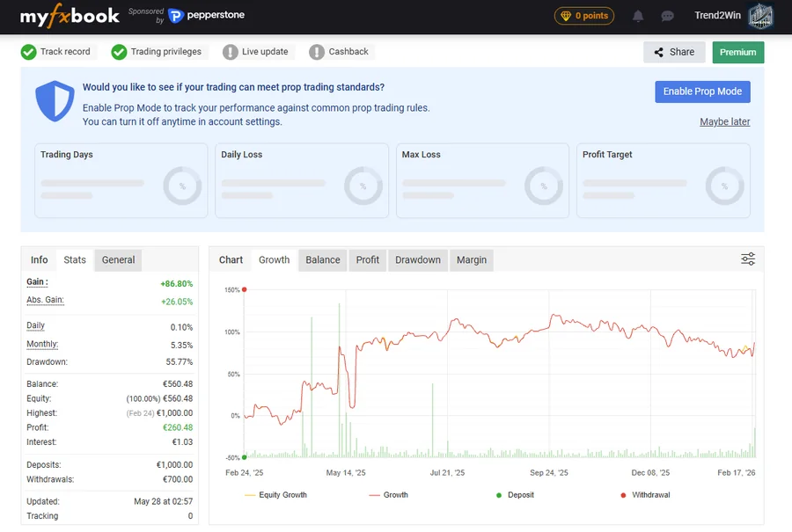
Task: Click the blue prop mode shield icon
Action: pos(55,101)
